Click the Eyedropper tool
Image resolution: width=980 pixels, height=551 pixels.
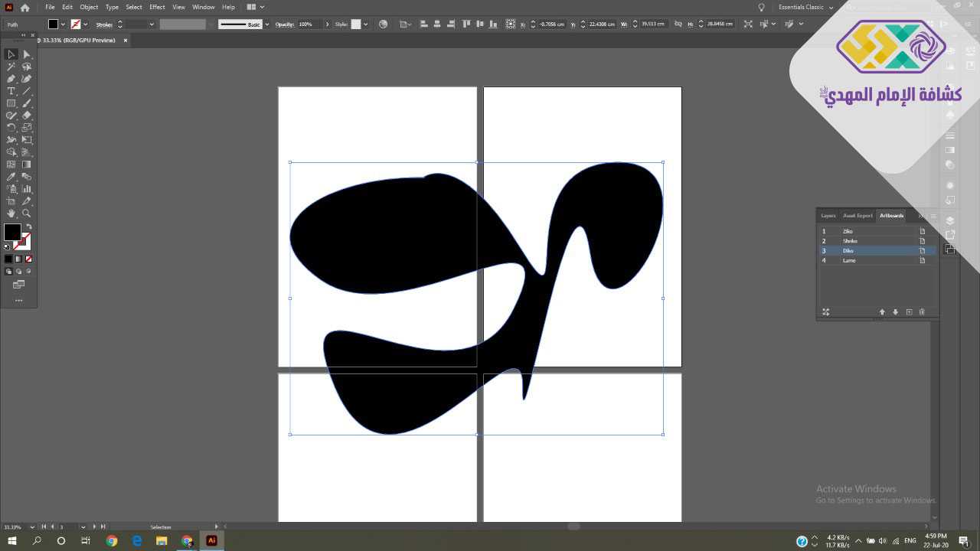coord(11,177)
